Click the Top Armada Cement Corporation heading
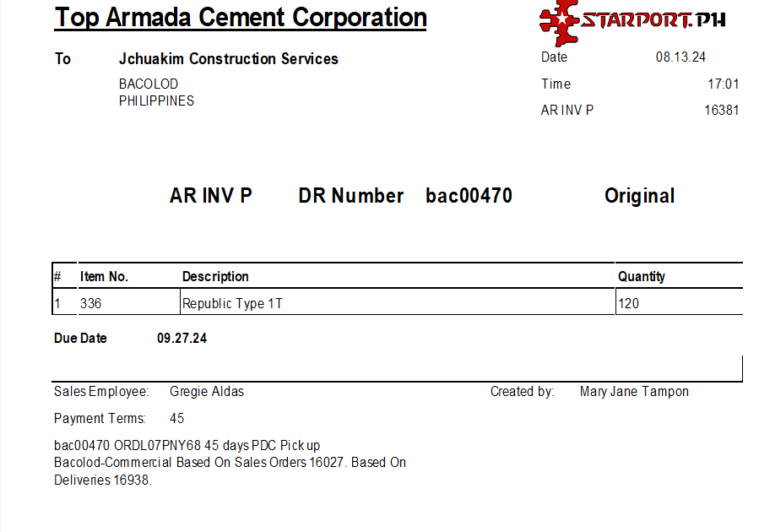This screenshot has height=532, width=759. pos(241,18)
